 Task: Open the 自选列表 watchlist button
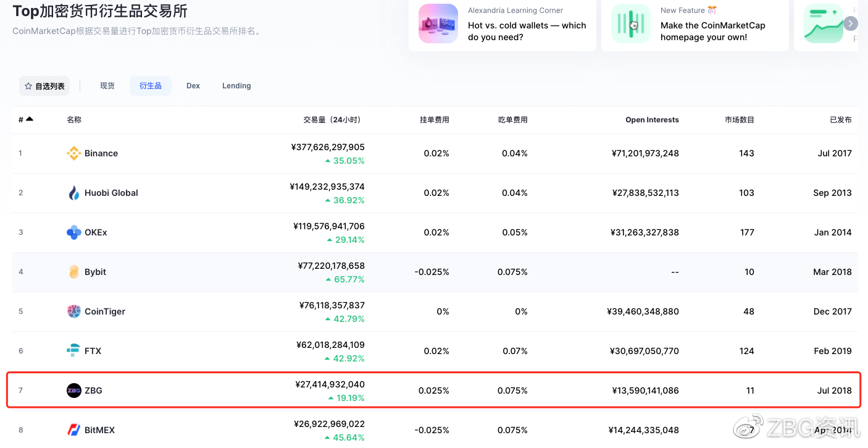point(44,86)
